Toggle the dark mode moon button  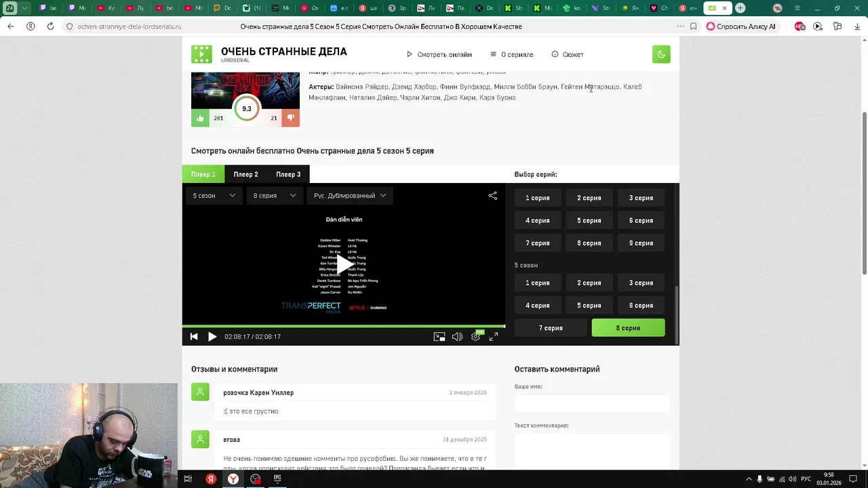661,54
